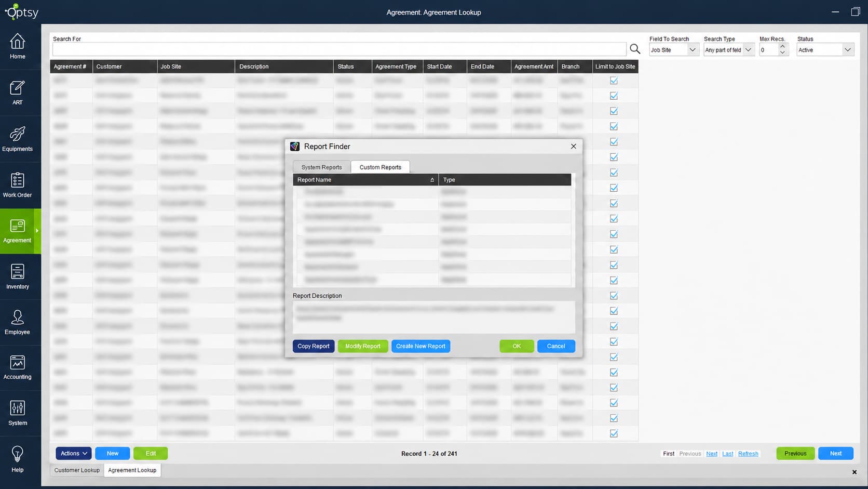Toggle fourth row Limit to Job Site checkbox
Image resolution: width=868 pixels, height=489 pixels.
[x=614, y=126]
